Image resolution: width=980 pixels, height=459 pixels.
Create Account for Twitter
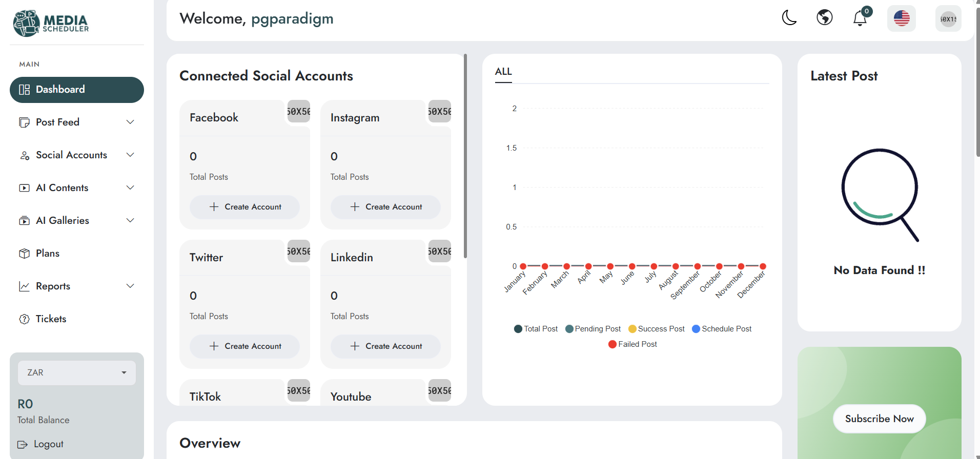244,346
